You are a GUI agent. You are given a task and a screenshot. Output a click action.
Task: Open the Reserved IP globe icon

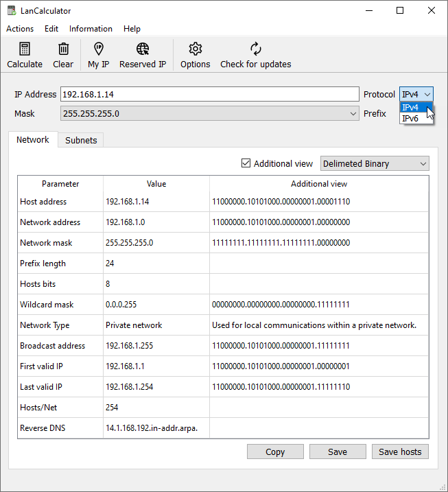143,49
